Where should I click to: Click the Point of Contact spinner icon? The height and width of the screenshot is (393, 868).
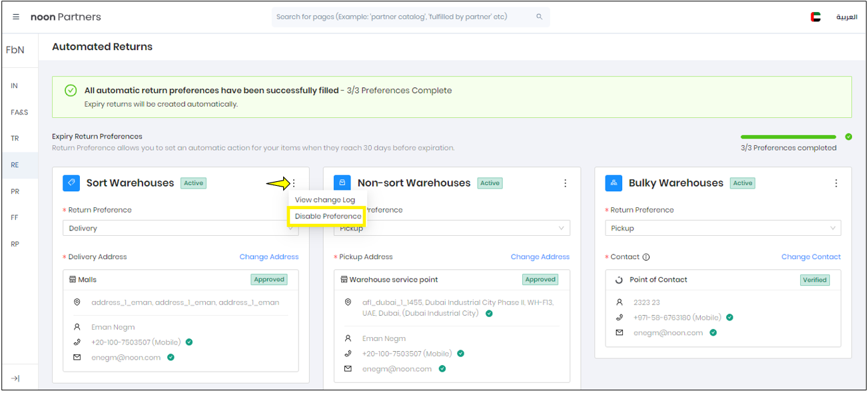[619, 280]
